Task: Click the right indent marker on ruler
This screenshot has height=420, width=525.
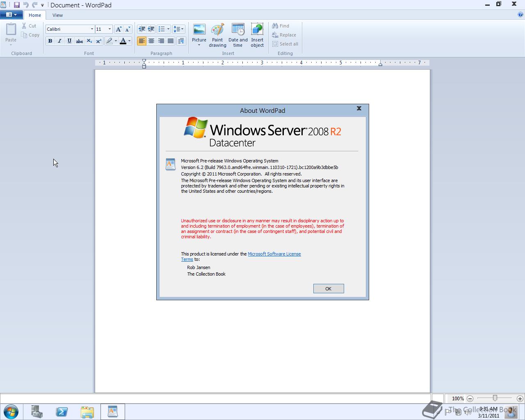Action: click(380, 64)
